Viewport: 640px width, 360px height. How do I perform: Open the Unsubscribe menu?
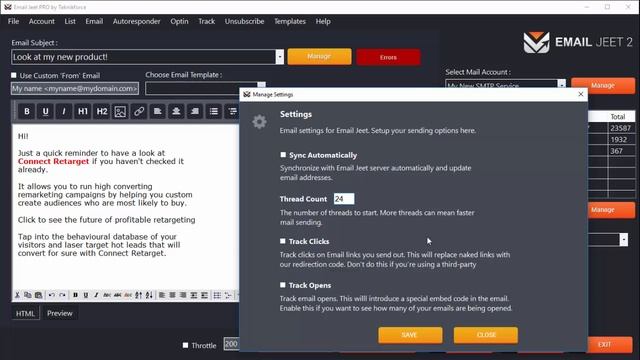tap(244, 21)
